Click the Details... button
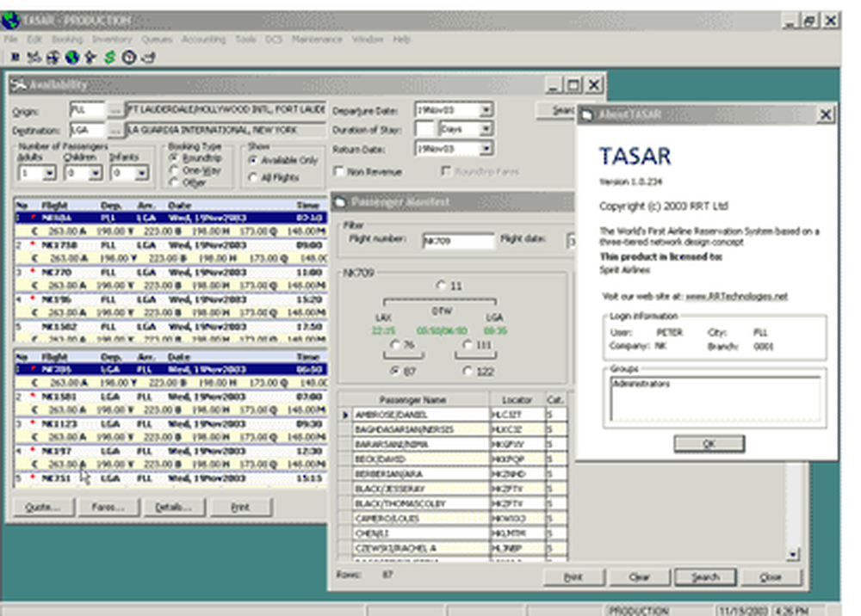The height and width of the screenshot is (616, 861). point(174,507)
